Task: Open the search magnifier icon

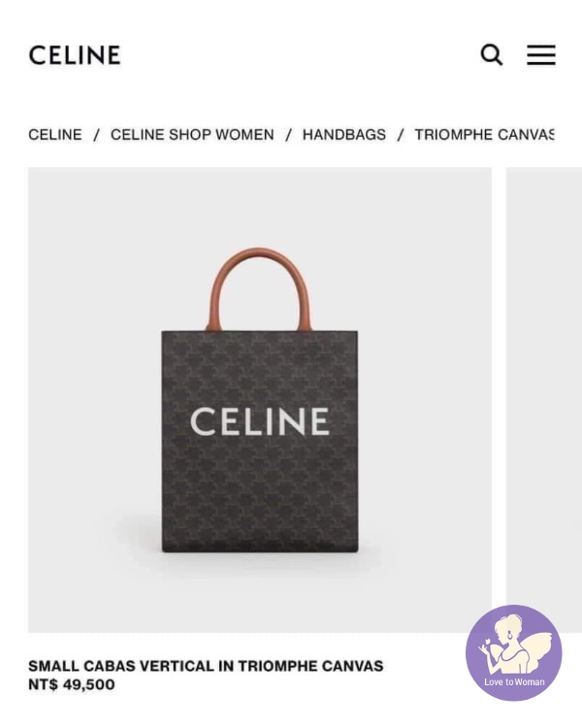Action: click(492, 54)
